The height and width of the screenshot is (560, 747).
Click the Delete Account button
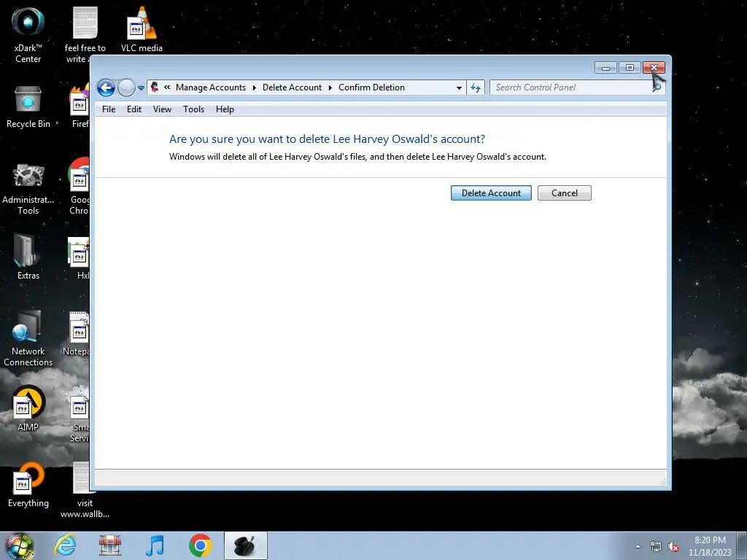(x=491, y=192)
